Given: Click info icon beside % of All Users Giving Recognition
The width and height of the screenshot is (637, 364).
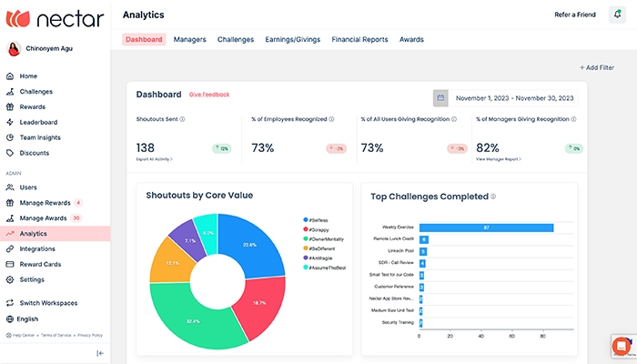Looking at the screenshot, I should coord(454,119).
